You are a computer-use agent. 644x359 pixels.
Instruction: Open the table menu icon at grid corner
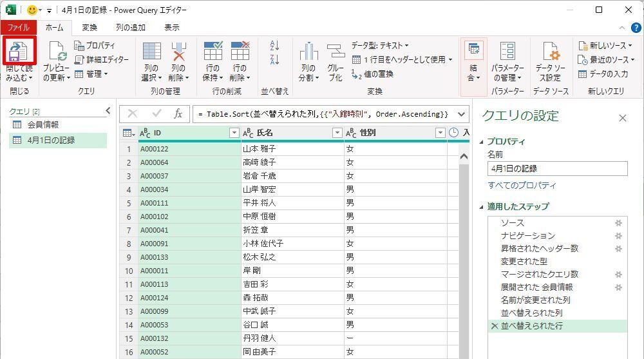click(129, 133)
